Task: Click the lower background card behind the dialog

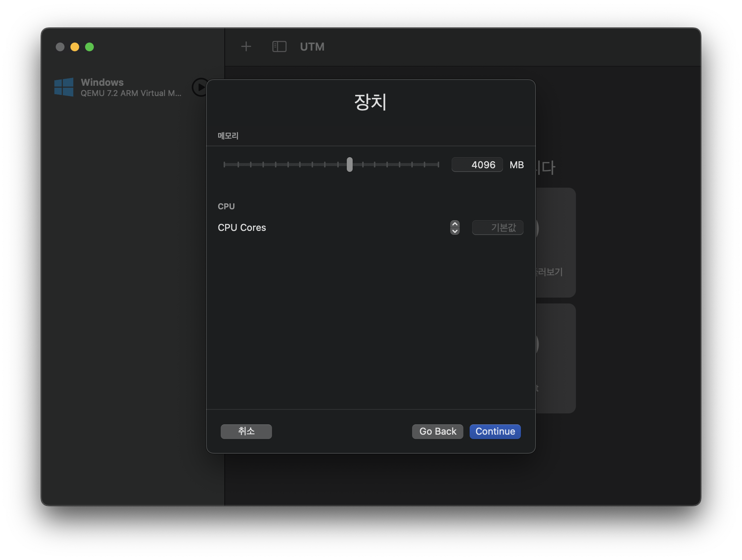Action: (556, 358)
